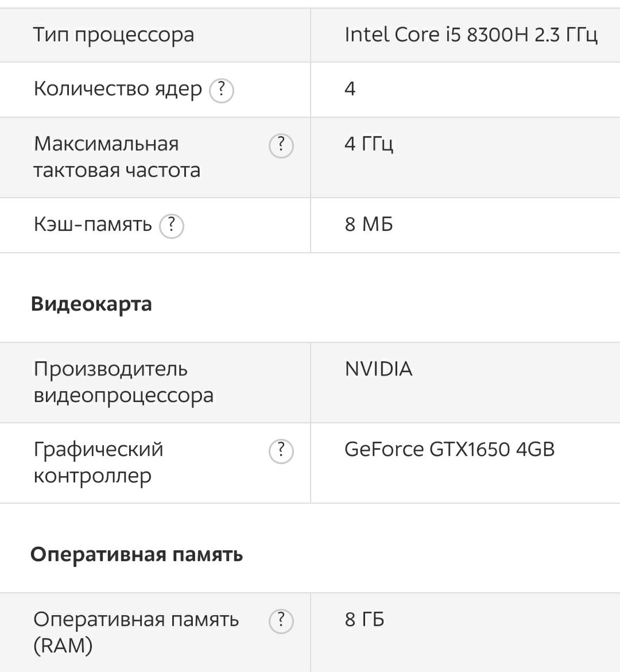Image resolution: width=620 pixels, height=672 pixels.
Task: Click the Оперативная память section heading
Action: coord(137,555)
